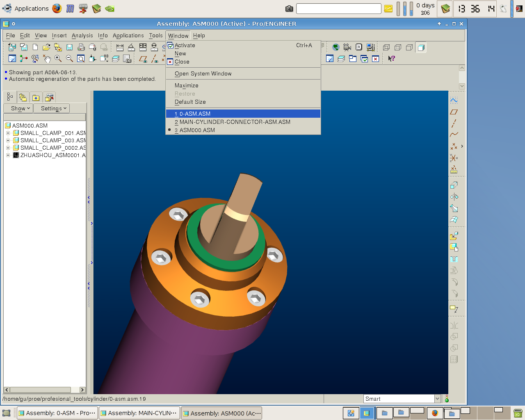Image resolution: width=525 pixels, height=420 pixels.
Task: Click the close window icon in right toolbar
Action: (375, 59)
